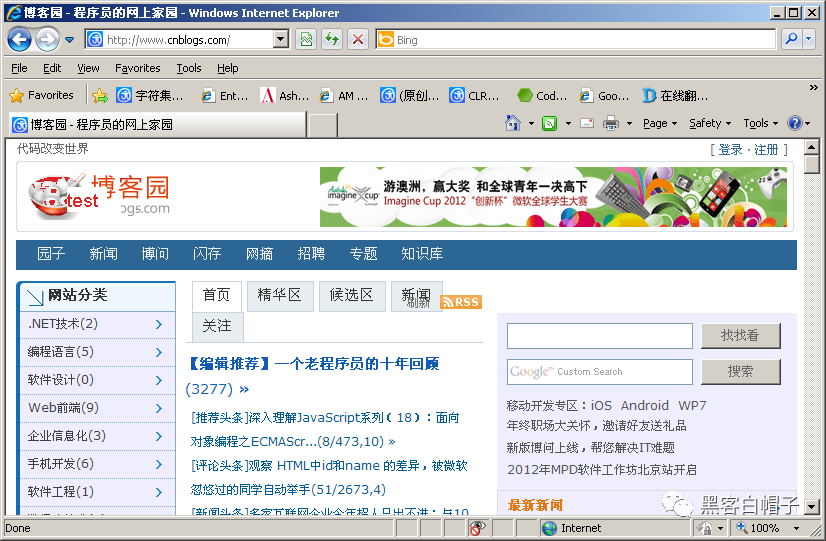Click the blue Help question mark icon
The height and width of the screenshot is (541, 826).
(794, 123)
